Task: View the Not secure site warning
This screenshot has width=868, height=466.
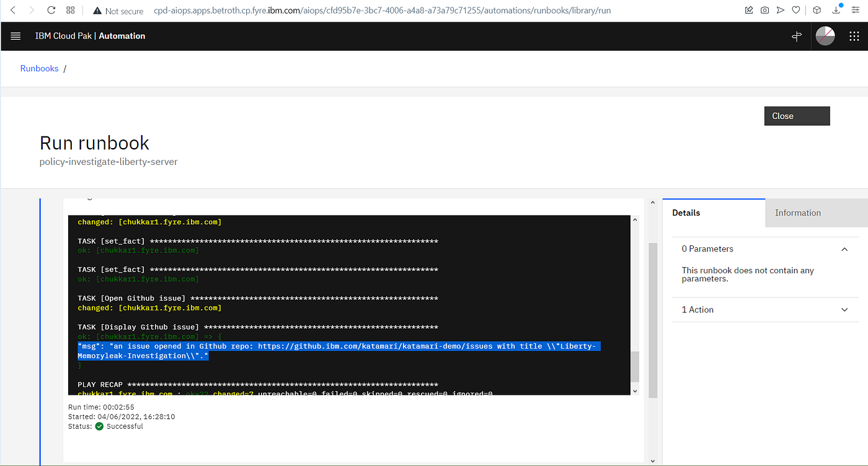Action: click(118, 11)
